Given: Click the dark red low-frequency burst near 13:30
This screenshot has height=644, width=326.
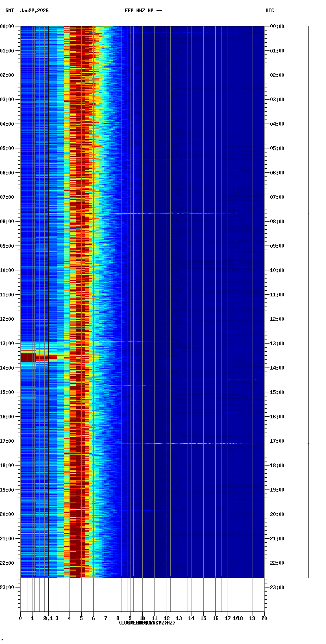Looking at the screenshot, I should [x=28, y=358].
